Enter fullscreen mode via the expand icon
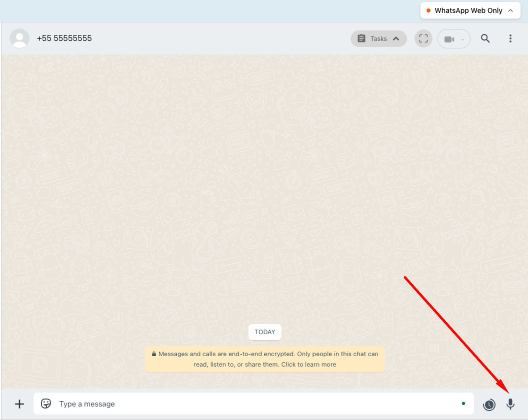Screen dimensions: 528x420 pyautogui.click(x=423, y=38)
